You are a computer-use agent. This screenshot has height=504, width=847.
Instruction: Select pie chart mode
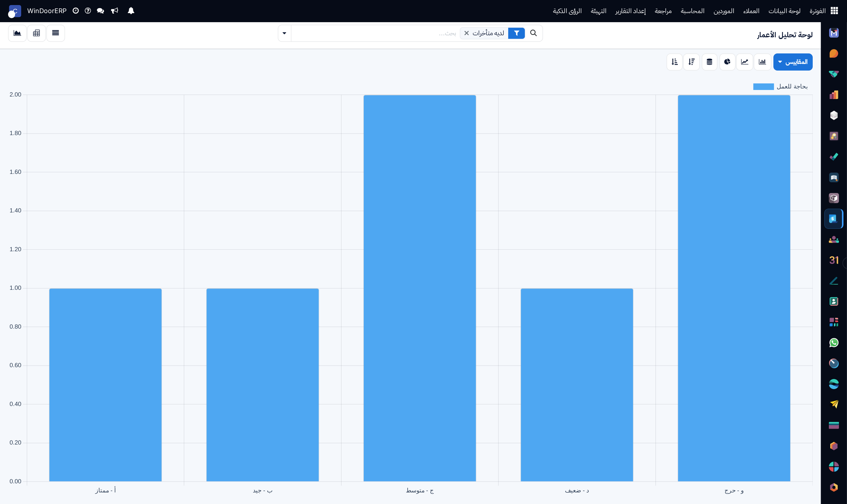tap(727, 62)
